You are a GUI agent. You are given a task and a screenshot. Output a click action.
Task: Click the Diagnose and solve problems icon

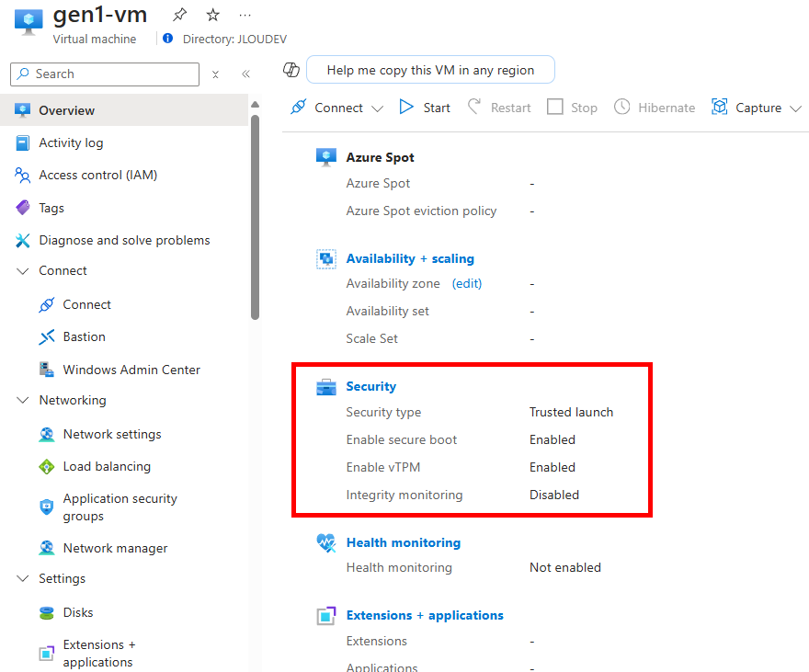point(23,240)
